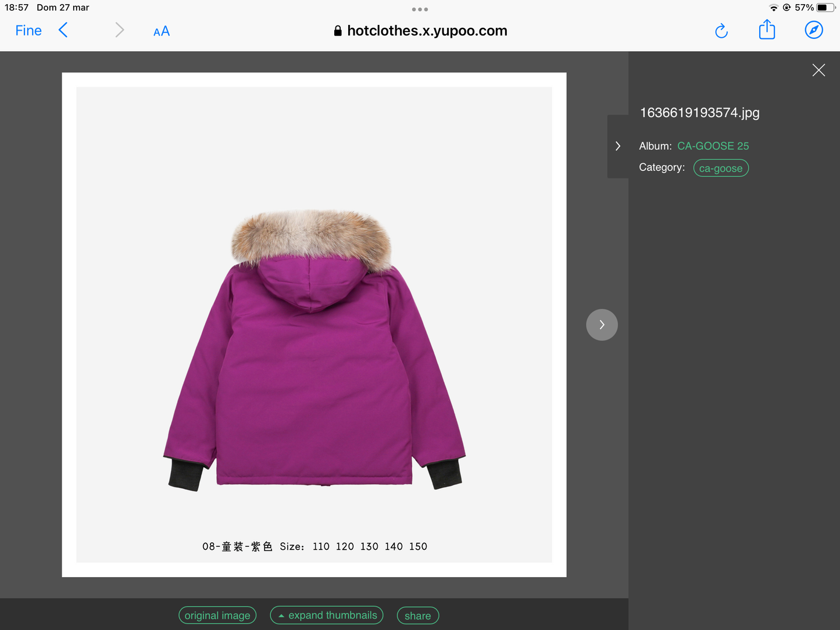Check the Wi-Fi status icon
The image size is (840, 630).
[773, 8]
